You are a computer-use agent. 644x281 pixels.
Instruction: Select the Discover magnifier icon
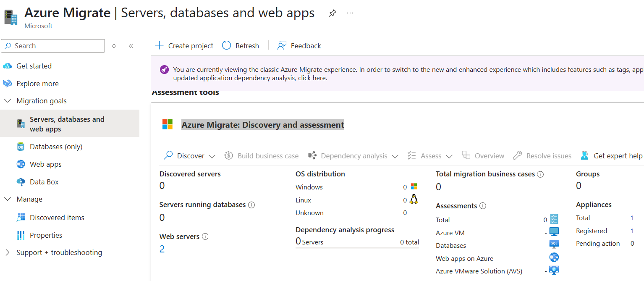tap(168, 155)
